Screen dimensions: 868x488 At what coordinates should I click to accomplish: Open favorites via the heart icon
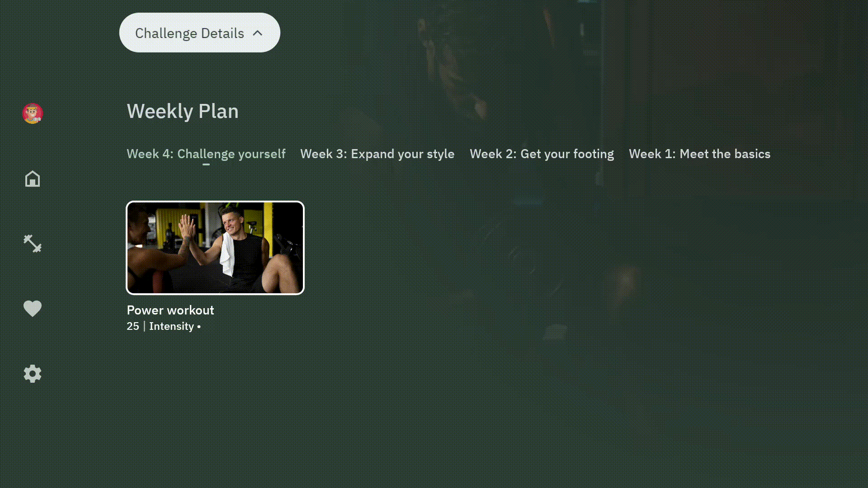pyautogui.click(x=33, y=309)
